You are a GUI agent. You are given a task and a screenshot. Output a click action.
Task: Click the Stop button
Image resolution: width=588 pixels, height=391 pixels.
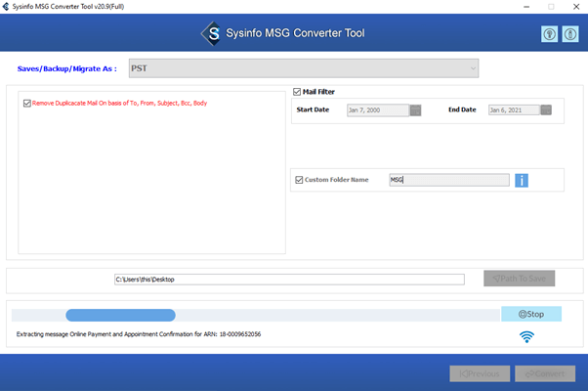(x=531, y=314)
